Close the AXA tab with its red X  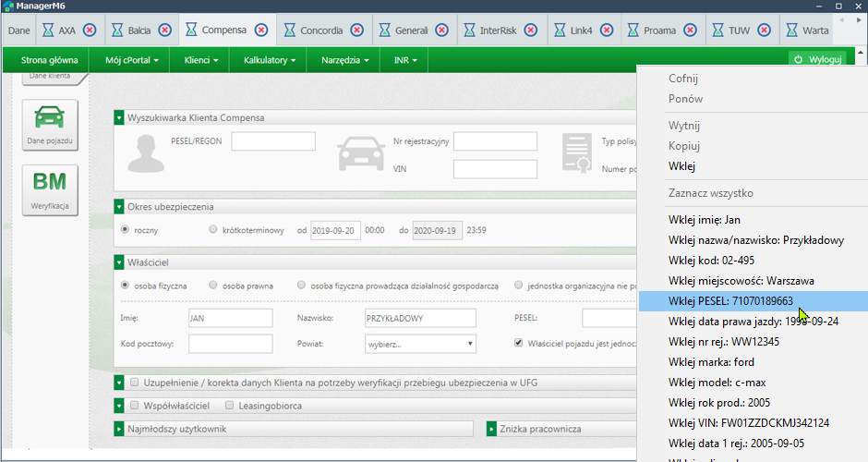[x=90, y=30]
